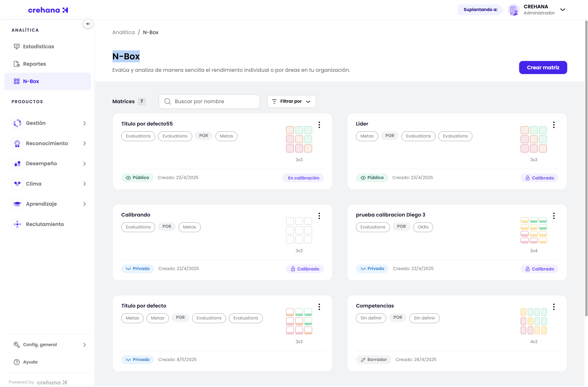This screenshot has height=387, width=588.
Task: Open options menu for Titulo por defecto55
Action: click(319, 125)
